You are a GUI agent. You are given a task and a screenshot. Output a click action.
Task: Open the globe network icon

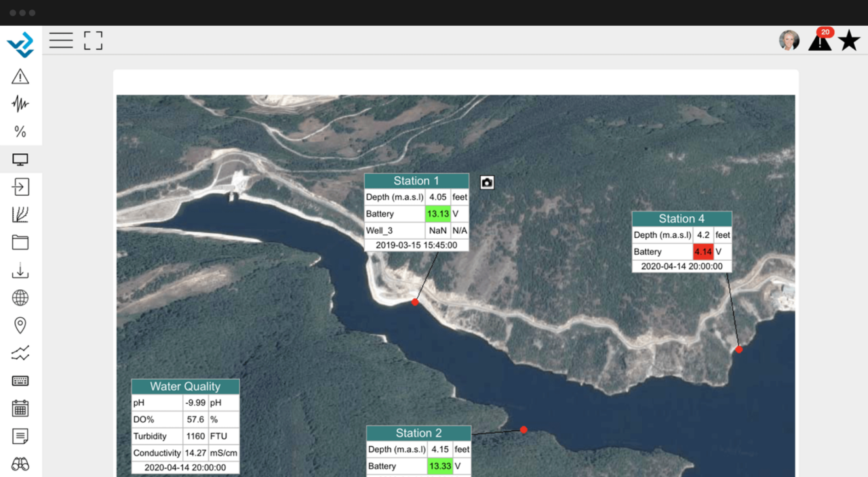tap(20, 297)
